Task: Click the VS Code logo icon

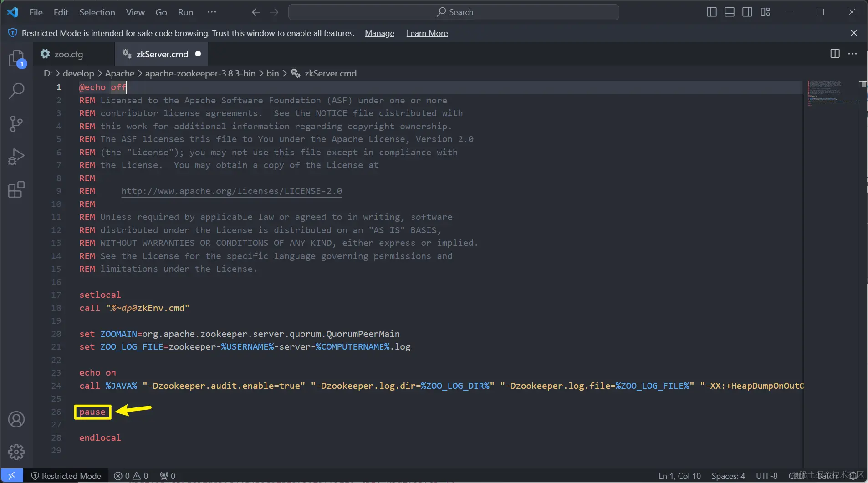Action: [x=13, y=12]
